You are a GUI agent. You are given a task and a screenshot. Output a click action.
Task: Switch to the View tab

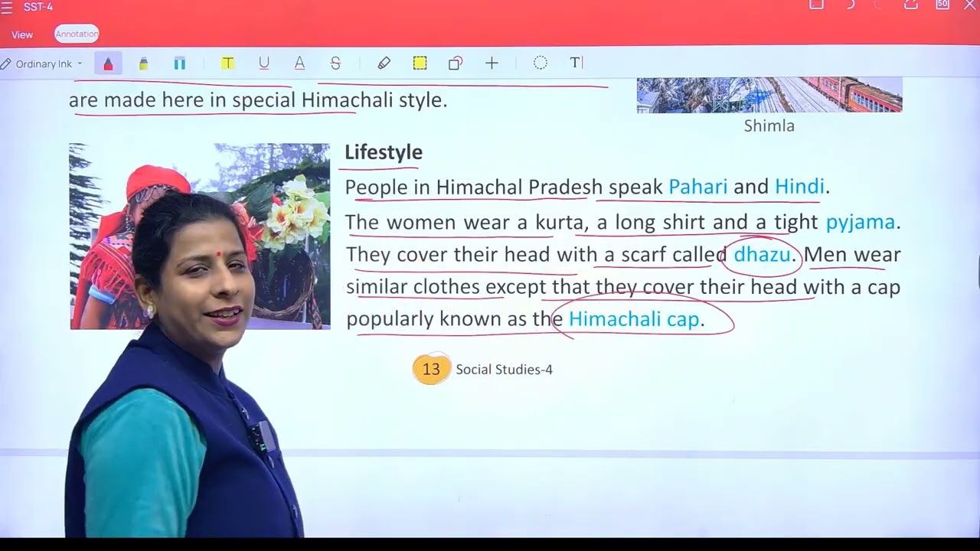pos(22,34)
